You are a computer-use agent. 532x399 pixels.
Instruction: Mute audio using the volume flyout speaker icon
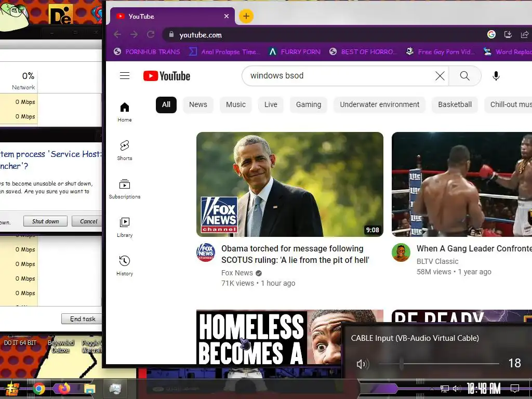click(362, 364)
